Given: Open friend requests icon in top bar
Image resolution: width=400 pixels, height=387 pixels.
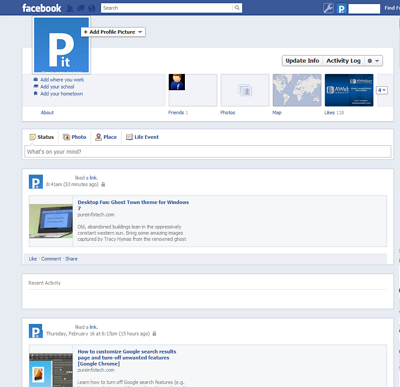Looking at the screenshot, I should (70, 8).
